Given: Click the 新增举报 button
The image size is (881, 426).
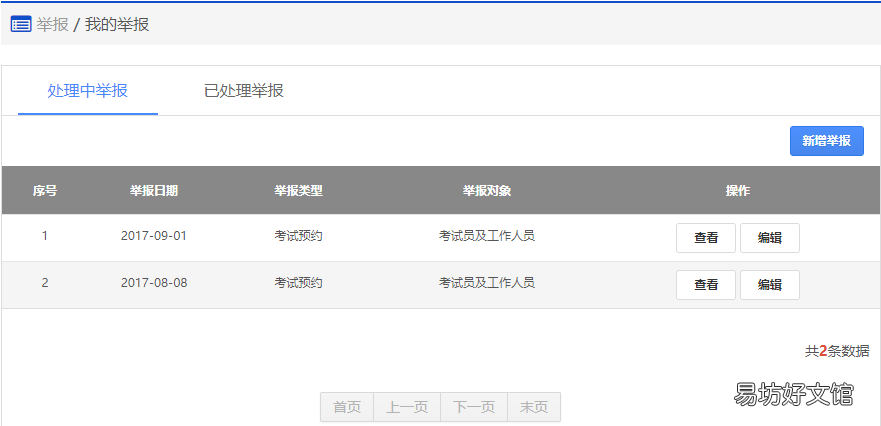Looking at the screenshot, I should click(826, 141).
